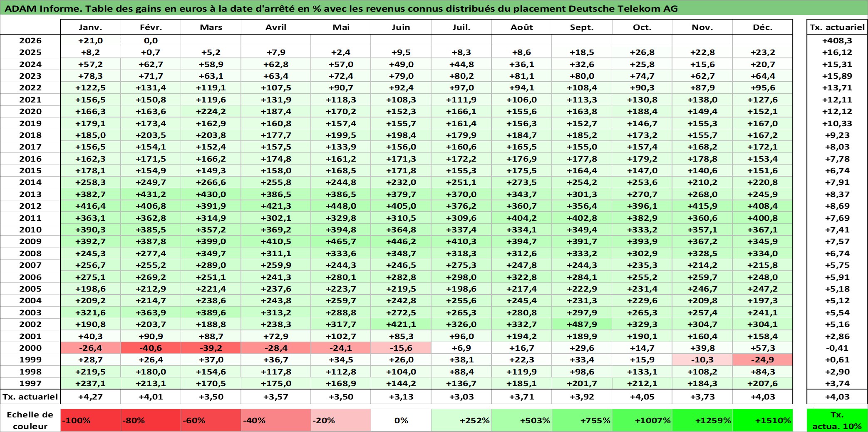Click the 2000 row label
This screenshot has height=432, width=868.
click(30, 348)
